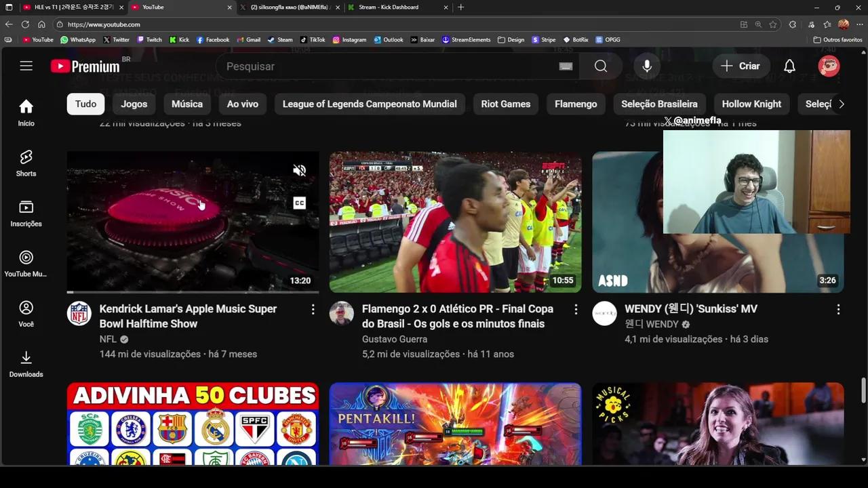Open NFL channel name link
The image size is (868, 488).
tap(108, 339)
